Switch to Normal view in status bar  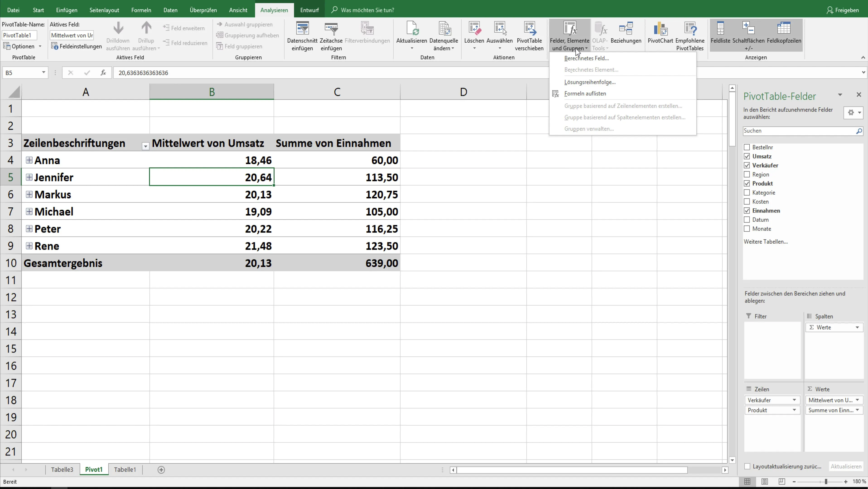click(x=747, y=482)
